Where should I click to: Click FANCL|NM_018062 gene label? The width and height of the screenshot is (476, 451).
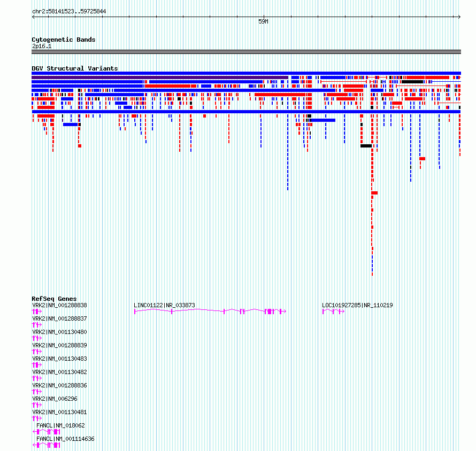point(60,425)
